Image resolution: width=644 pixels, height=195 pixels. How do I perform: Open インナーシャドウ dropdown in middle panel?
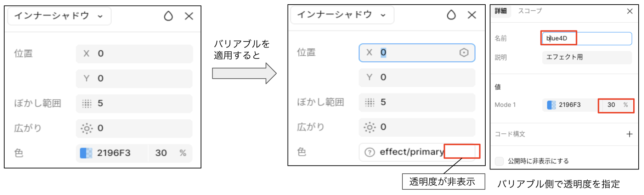(x=342, y=15)
